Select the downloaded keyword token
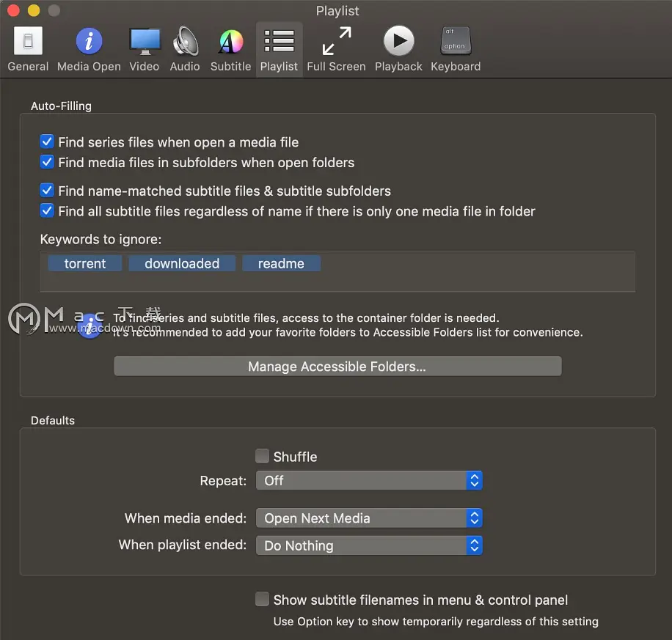 (182, 263)
